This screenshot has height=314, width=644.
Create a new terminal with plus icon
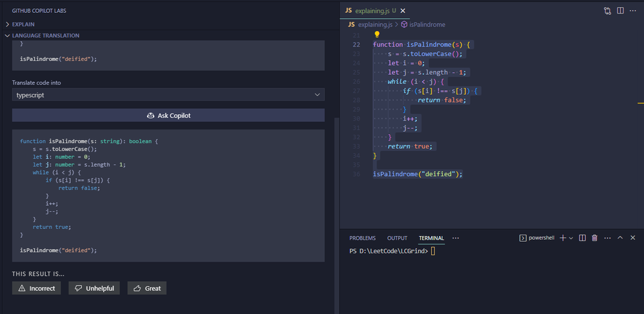(563, 238)
